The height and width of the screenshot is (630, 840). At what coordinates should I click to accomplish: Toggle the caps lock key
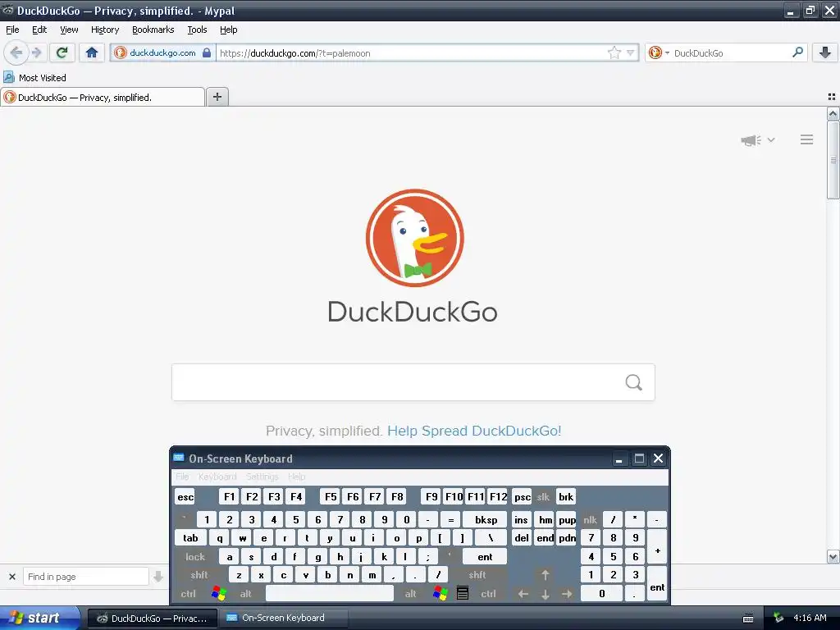pyautogui.click(x=195, y=557)
